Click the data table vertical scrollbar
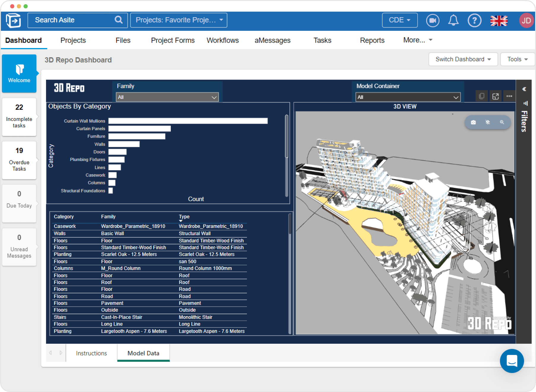This screenshot has width=536, height=392. point(290,224)
